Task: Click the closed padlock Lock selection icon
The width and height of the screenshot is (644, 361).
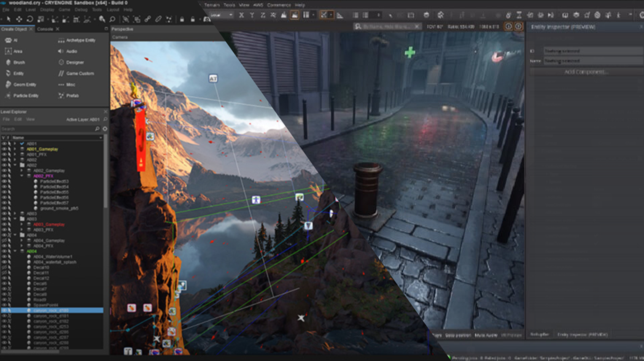Action: (x=182, y=19)
